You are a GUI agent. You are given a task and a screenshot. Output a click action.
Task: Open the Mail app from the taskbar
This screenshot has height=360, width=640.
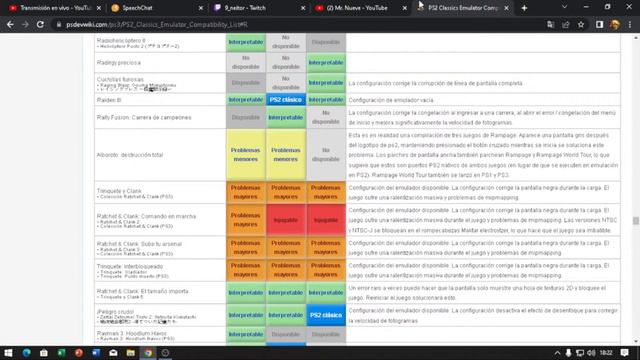pyautogui.click(x=113, y=353)
